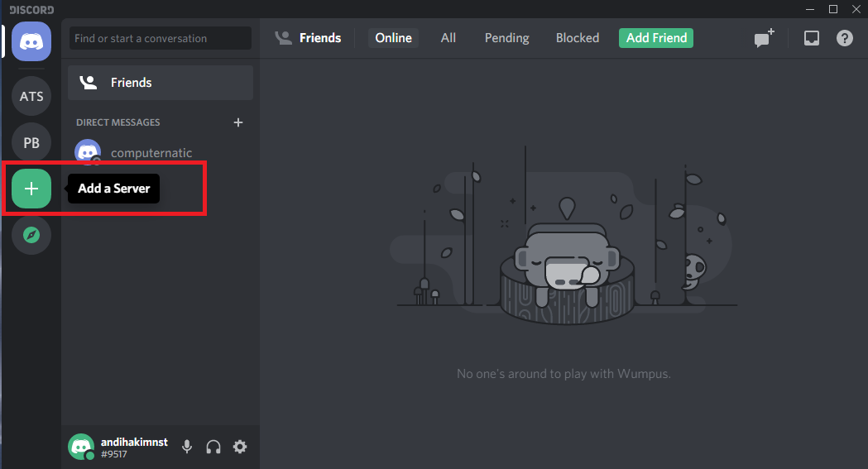The width and height of the screenshot is (868, 469).
Task: Open the Help question mark icon
Action: pyautogui.click(x=845, y=38)
